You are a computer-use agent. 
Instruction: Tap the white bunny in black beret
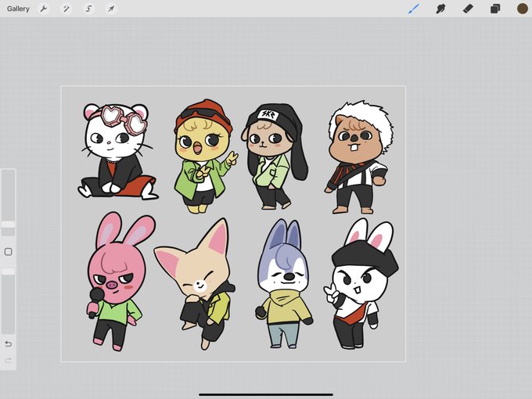tap(361, 284)
